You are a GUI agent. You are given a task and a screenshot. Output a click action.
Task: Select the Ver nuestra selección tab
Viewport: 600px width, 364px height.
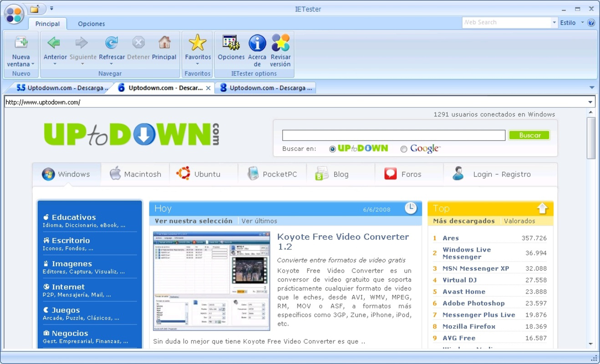(193, 221)
